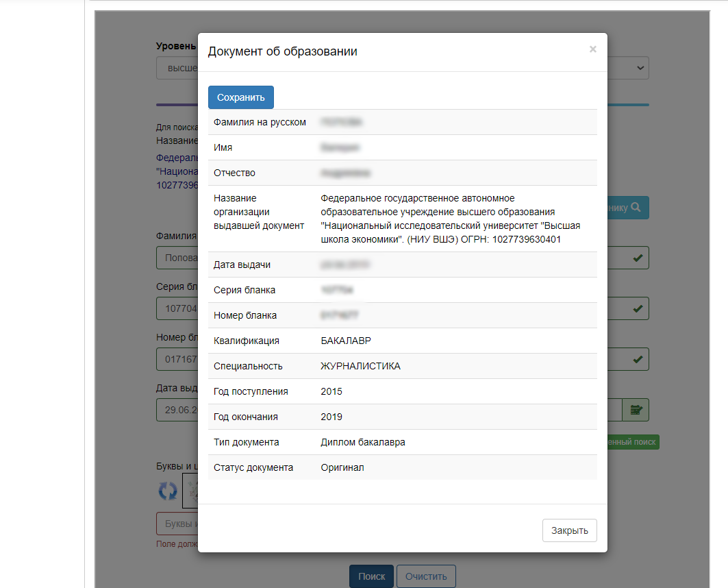Viewport: 728px width, 588px height.
Task: Expand the education level dropdown arrow
Action: pos(640,68)
